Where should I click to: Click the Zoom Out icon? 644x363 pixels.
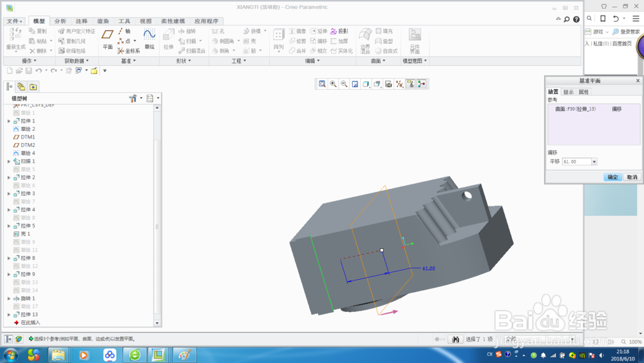tap(344, 84)
